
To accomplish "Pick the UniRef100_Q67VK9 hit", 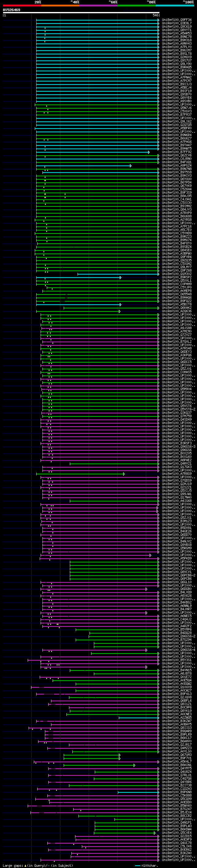I will [x=177, y=186].
